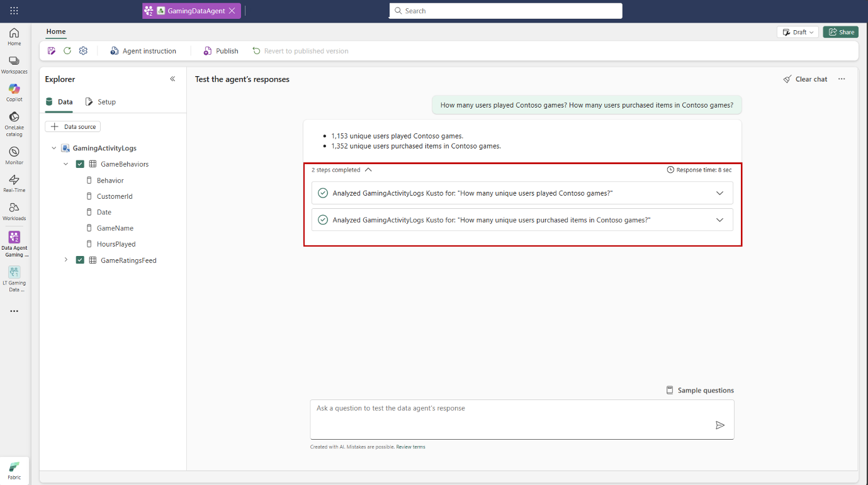Open the Workloads panel
Viewport: 868px width, 485px height.
(14, 211)
